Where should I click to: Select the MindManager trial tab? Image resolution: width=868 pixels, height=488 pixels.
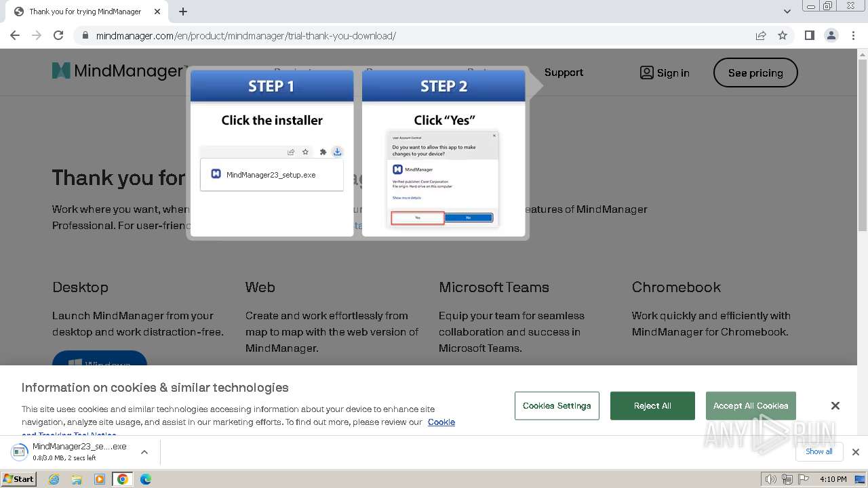85,12
